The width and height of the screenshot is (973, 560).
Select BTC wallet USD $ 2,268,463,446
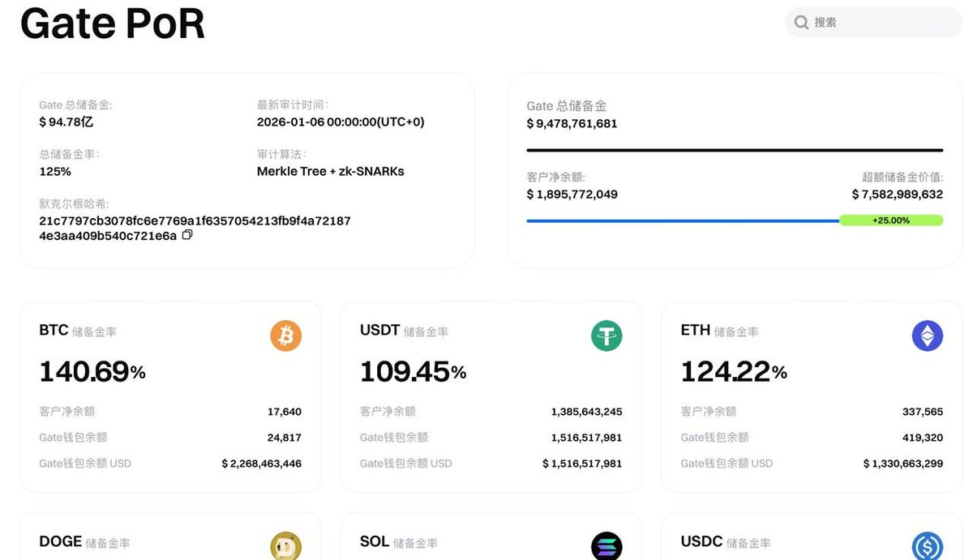(x=262, y=464)
